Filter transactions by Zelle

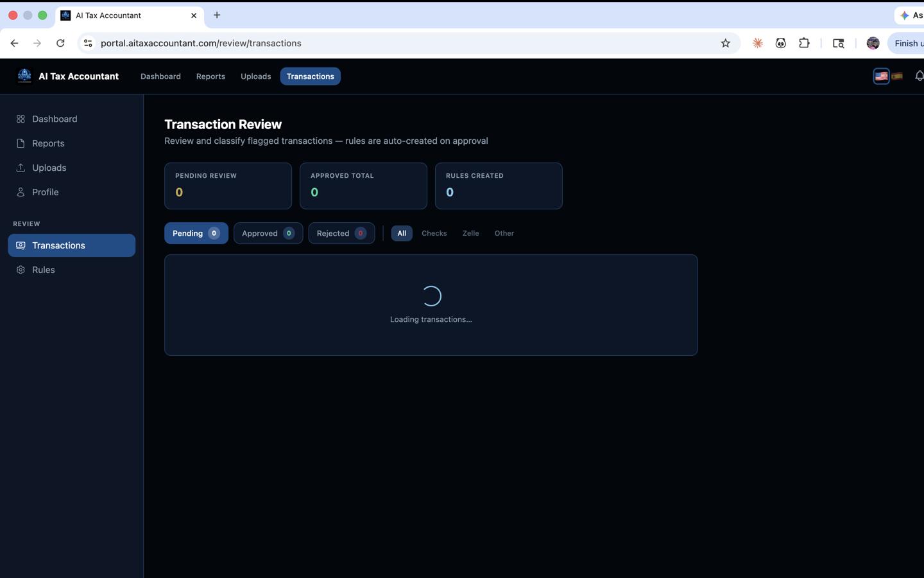pyautogui.click(x=470, y=233)
